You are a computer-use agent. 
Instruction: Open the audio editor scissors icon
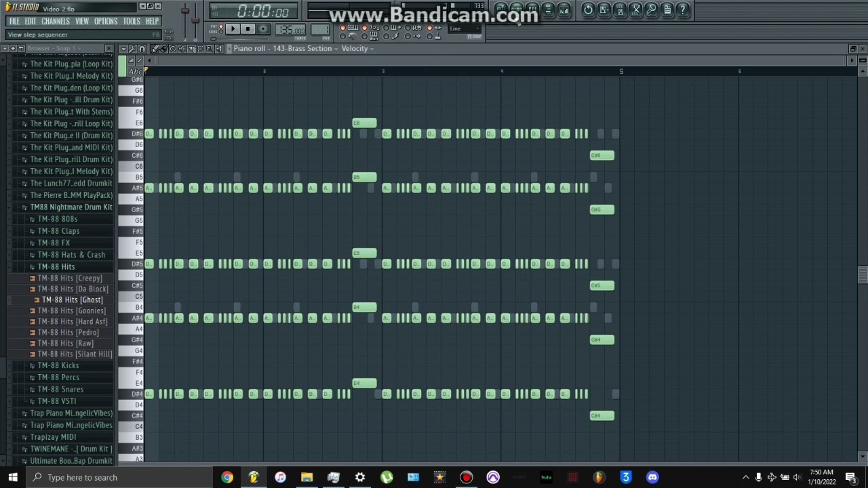tap(635, 9)
